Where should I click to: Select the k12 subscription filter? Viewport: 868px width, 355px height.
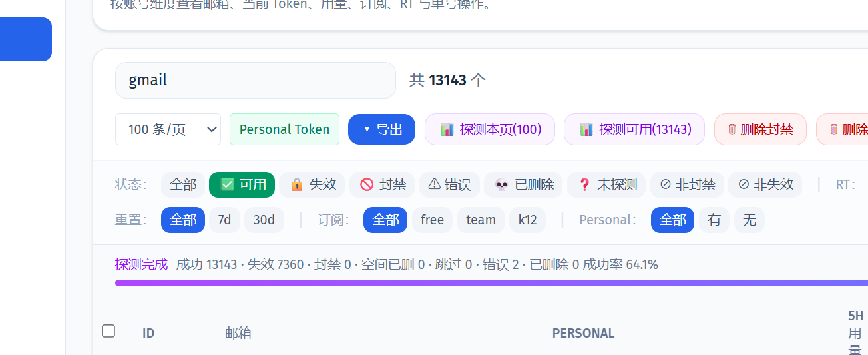click(x=527, y=220)
